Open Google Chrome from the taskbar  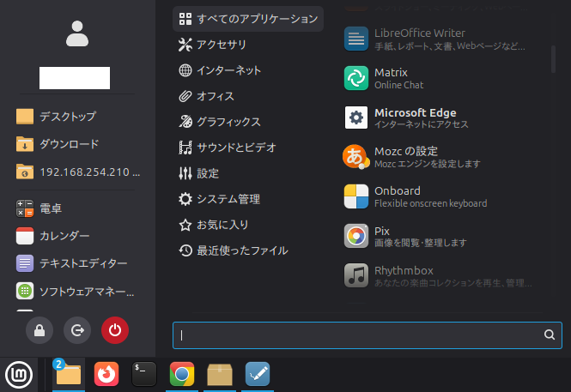point(181,375)
